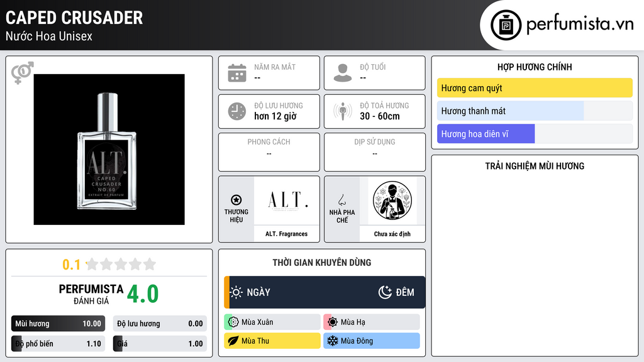
Task: Open the ALT. brand logo image
Action: [287, 200]
